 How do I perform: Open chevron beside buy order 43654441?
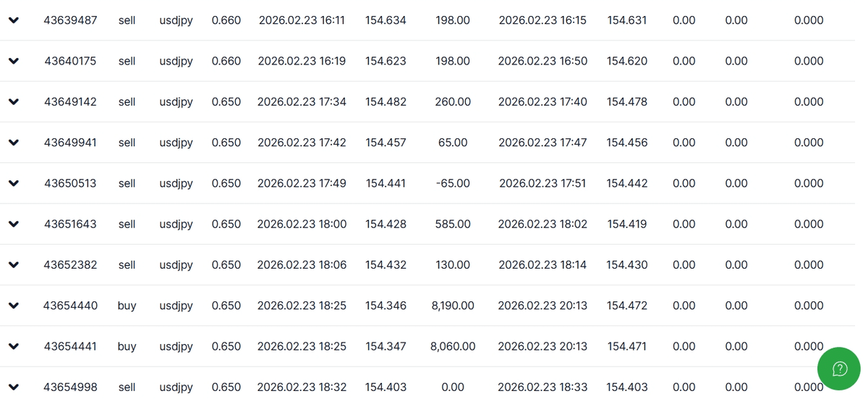tap(14, 346)
